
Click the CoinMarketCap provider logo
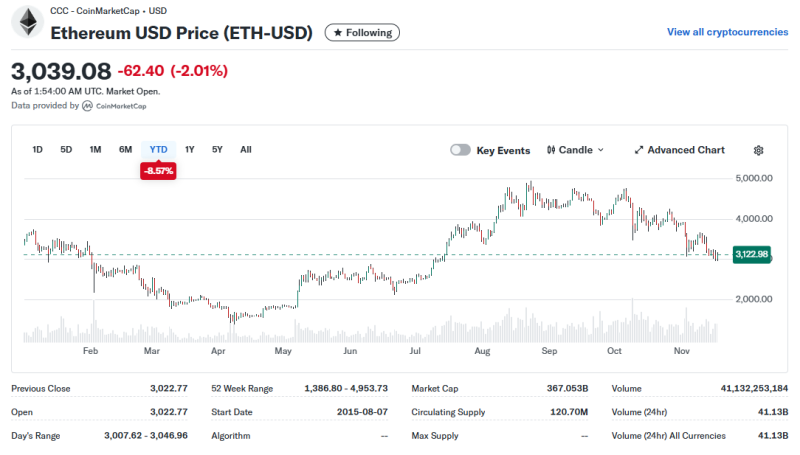(88, 105)
